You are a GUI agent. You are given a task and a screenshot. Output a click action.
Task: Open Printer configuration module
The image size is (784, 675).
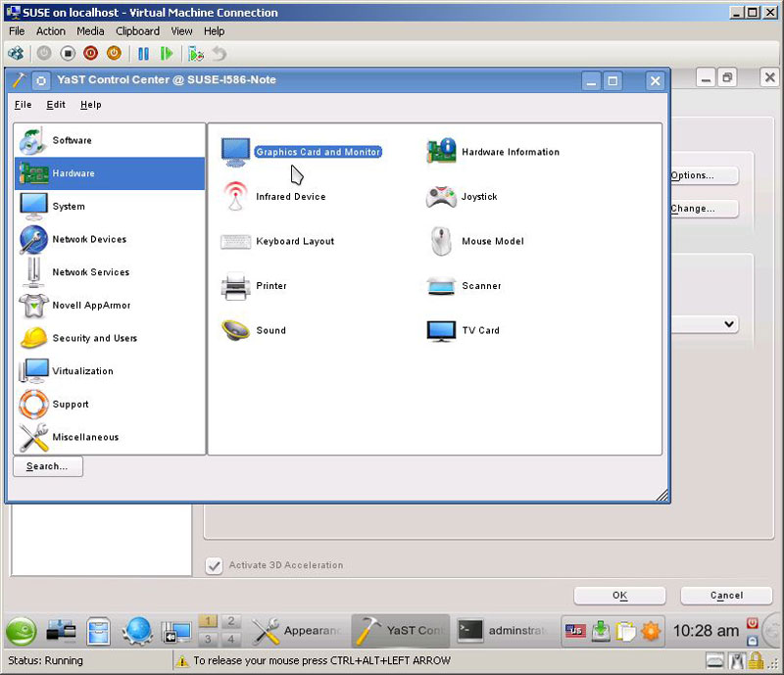(254, 285)
